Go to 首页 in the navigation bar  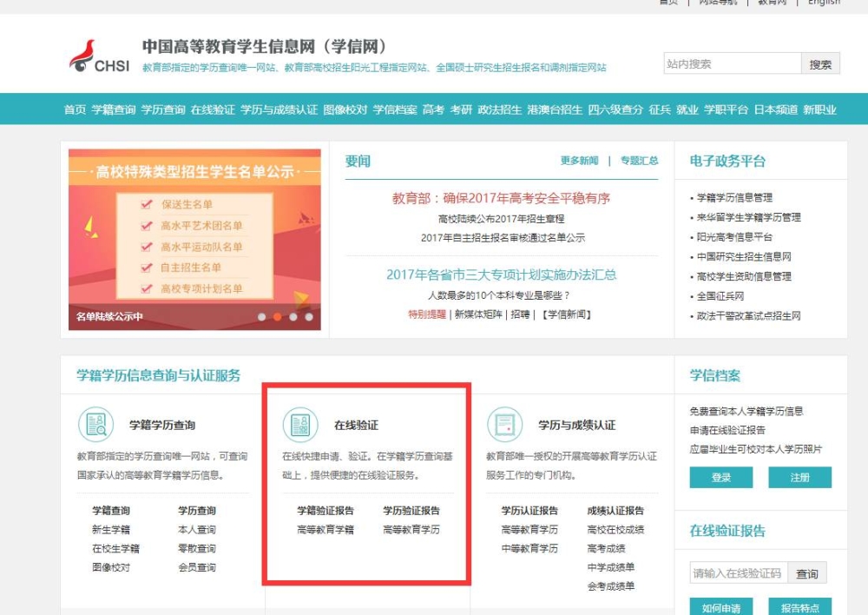(75, 109)
